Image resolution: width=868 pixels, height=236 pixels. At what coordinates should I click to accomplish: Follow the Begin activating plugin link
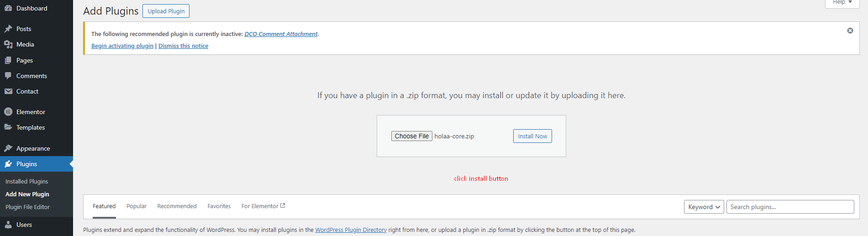[122, 46]
